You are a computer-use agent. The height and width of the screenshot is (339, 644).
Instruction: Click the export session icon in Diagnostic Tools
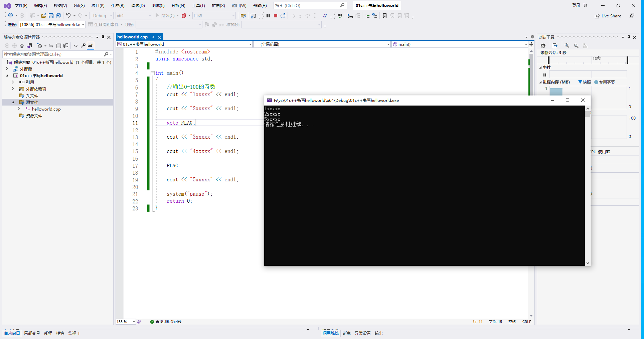click(x=555, y=46)
